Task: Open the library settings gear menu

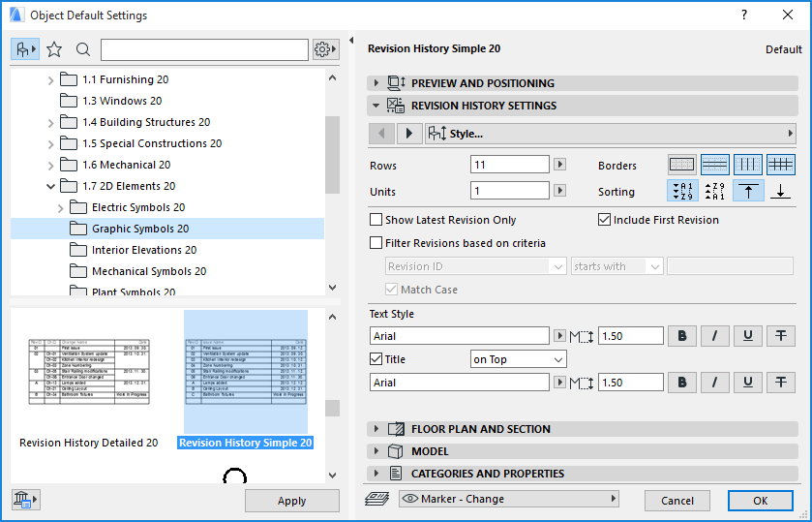Action: pos(326,49)
